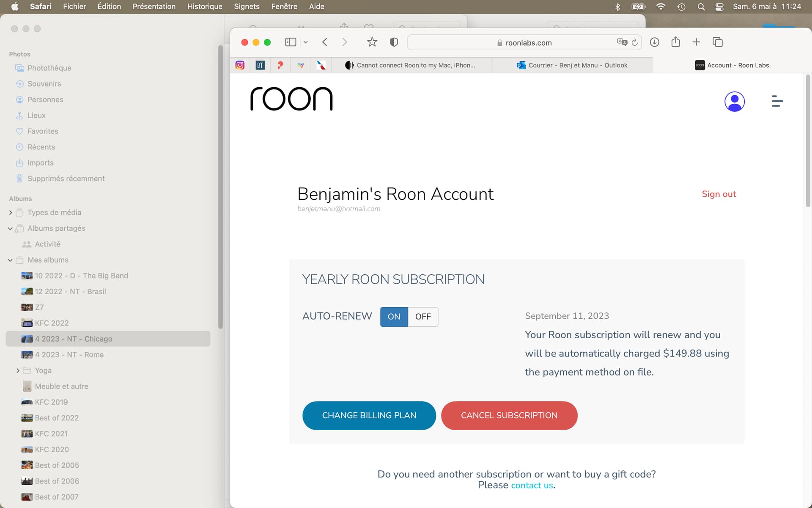Click the roonlabs.com address field

(528, 43)
